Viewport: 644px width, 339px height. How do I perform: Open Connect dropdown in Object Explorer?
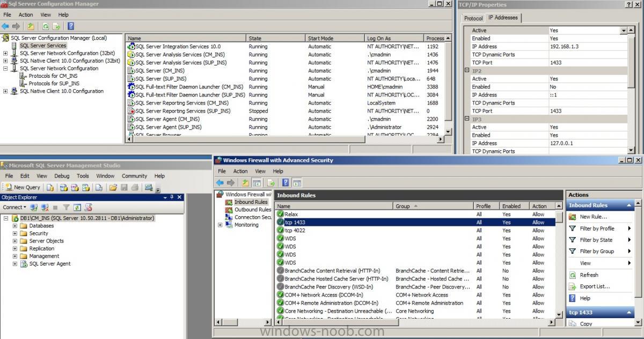[14, 207]
